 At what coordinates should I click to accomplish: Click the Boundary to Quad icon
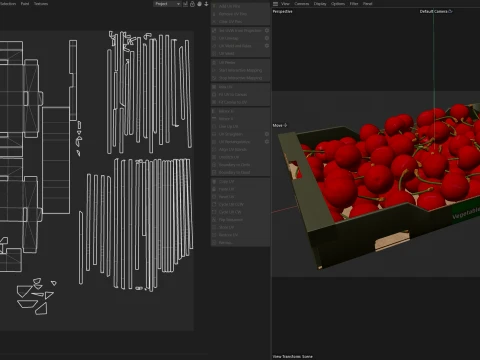coord(214,172)
